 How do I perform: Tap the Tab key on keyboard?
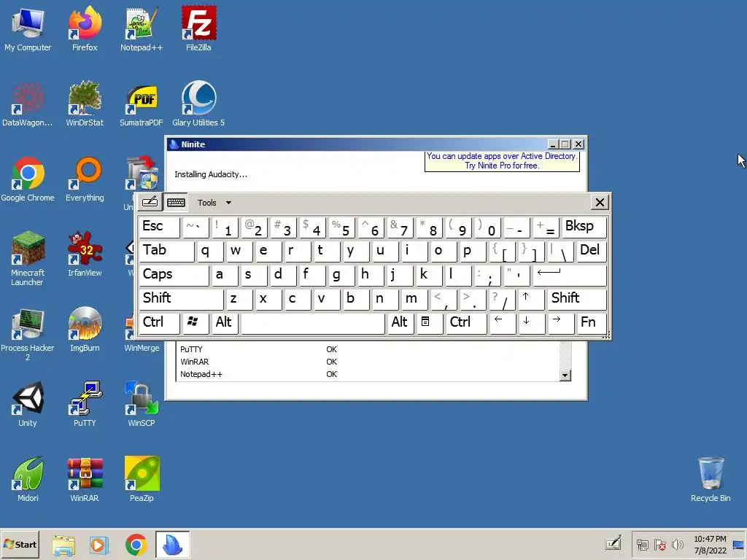point(167,251)
